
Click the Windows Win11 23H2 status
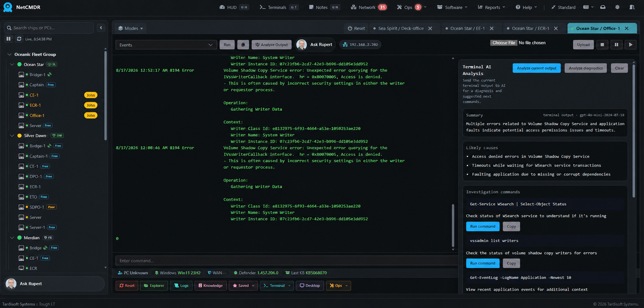tap(178, 273)
